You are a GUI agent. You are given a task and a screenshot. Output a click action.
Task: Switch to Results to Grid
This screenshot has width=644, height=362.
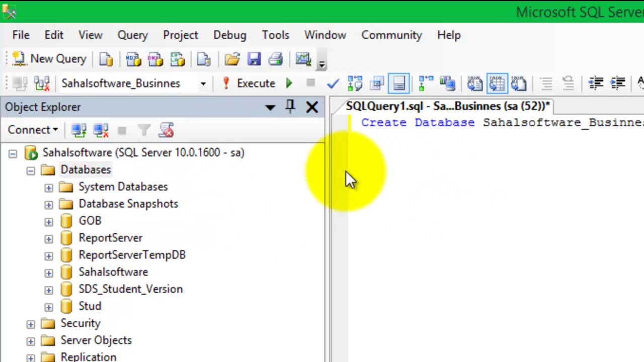pyautogui.click(x=497, y=83)
